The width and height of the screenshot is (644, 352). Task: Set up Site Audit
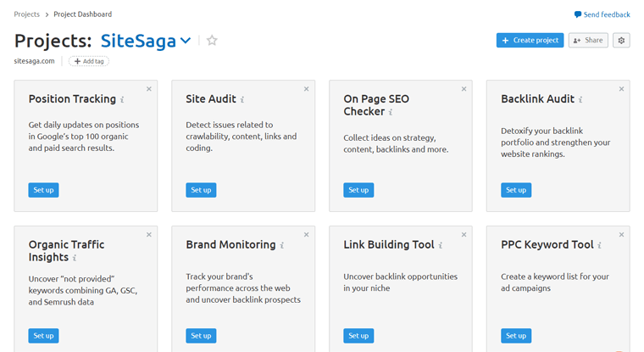tap(201, 190)
